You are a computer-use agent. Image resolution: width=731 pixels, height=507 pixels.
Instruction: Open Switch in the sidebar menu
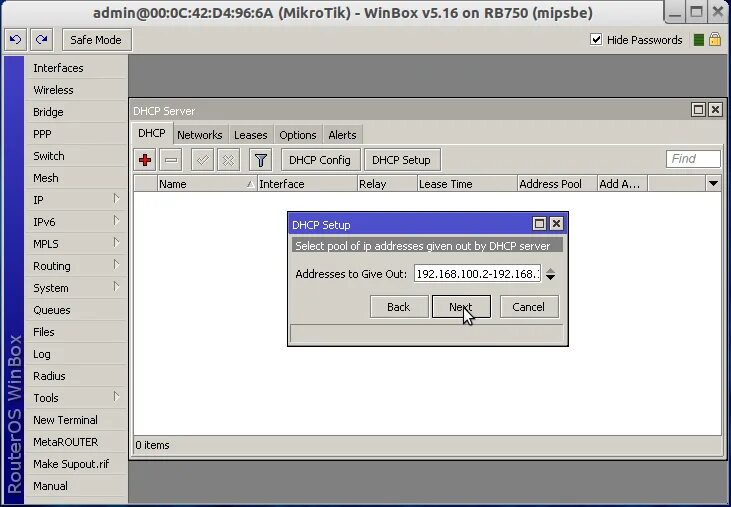tap(76, 156)
